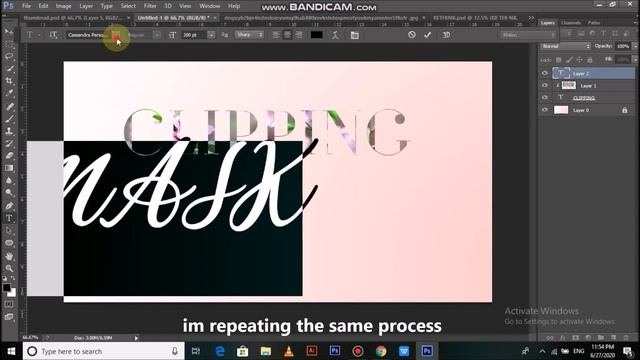Open the workspace switcher dropdown

529,35
